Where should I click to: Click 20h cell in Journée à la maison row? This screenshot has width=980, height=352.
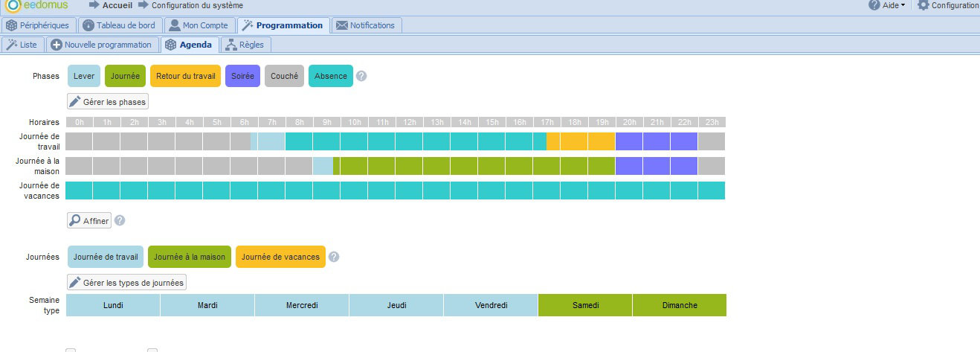[x=629, y=166]
